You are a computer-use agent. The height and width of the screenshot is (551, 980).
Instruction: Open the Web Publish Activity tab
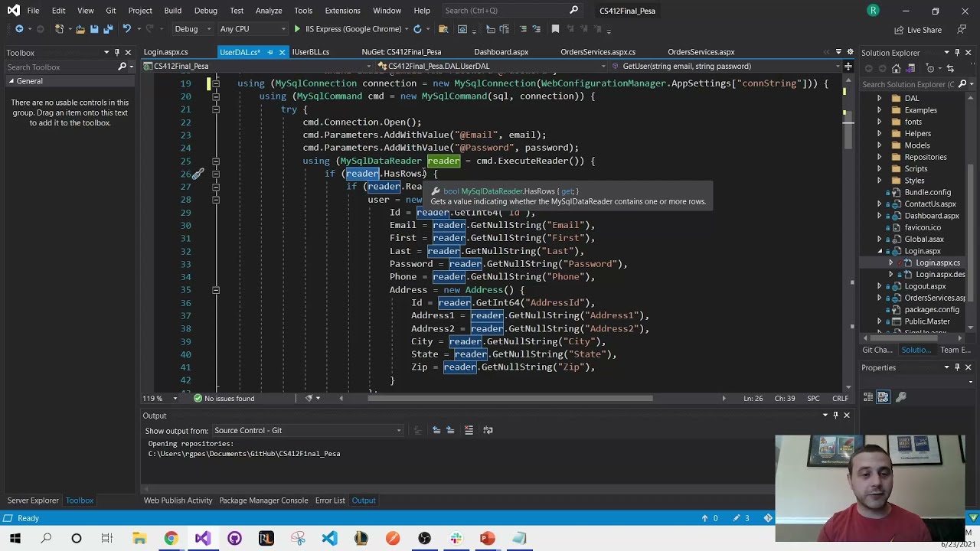[178, 500]
